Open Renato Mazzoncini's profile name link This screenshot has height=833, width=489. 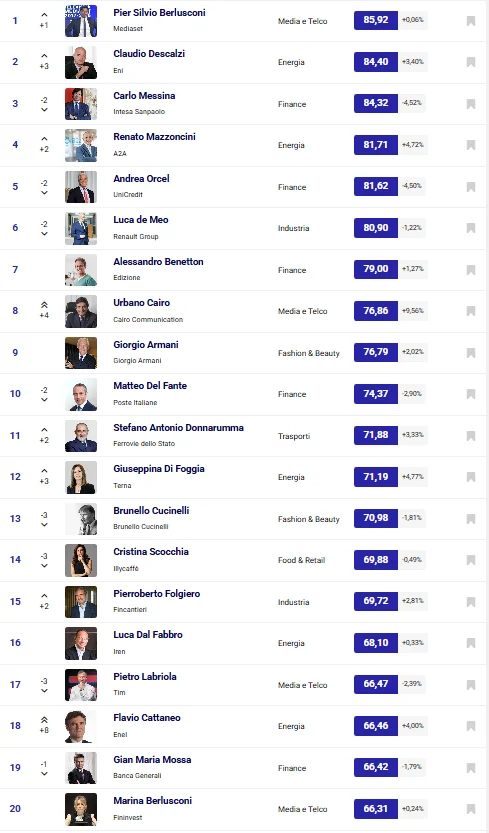coord(154,137)
